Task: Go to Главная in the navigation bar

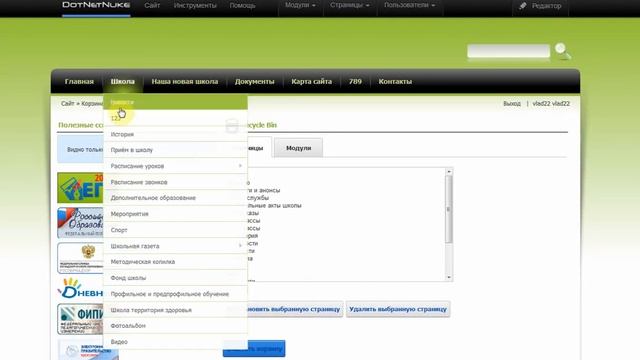Action: click(x=79, y=81)
